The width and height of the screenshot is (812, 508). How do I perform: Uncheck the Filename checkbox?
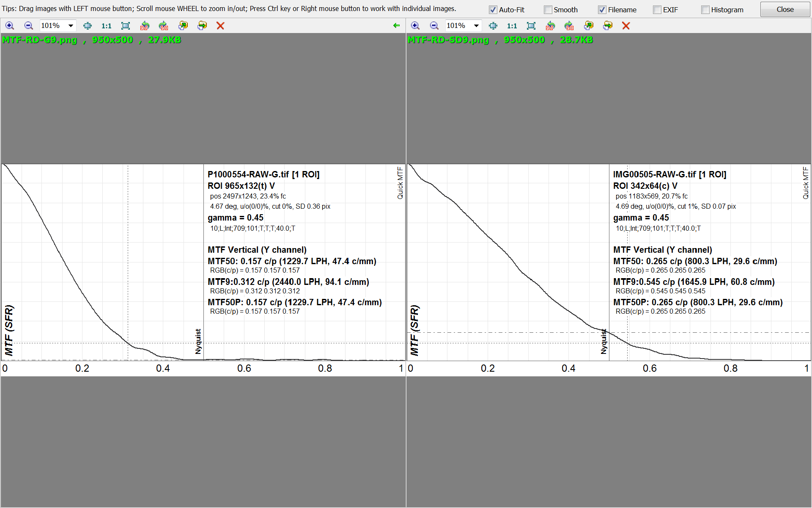(x=602, y=10)
